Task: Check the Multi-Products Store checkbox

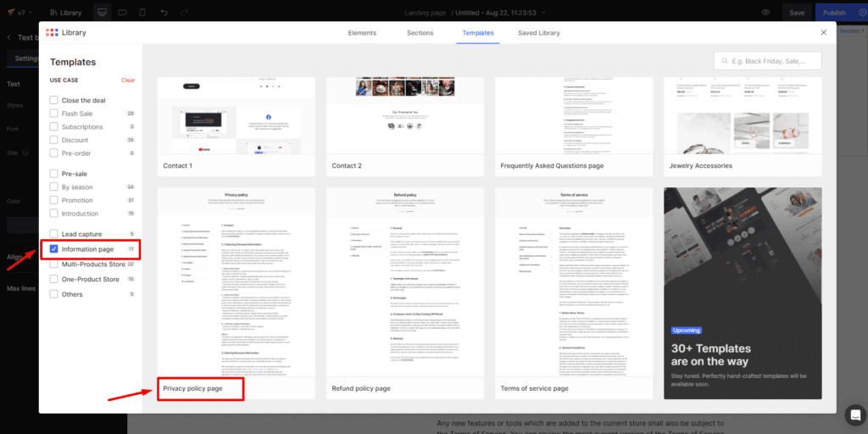Action: point(53,264)
